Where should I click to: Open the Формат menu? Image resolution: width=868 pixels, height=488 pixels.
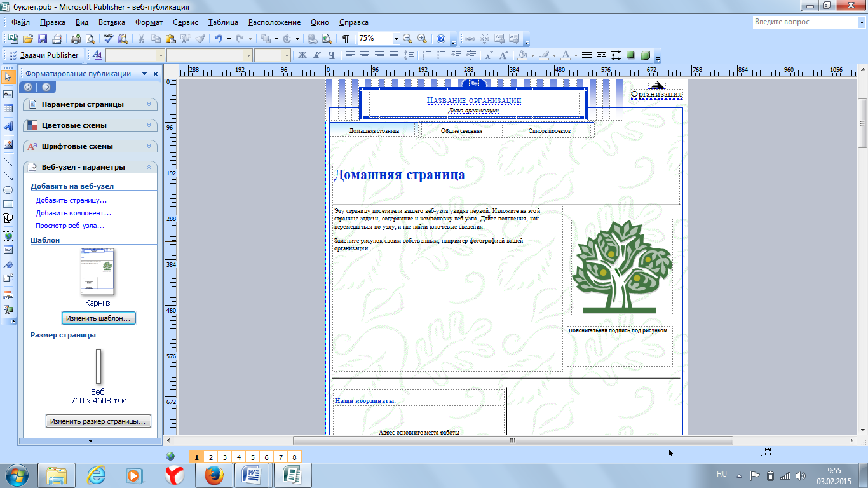coord(149,22)
